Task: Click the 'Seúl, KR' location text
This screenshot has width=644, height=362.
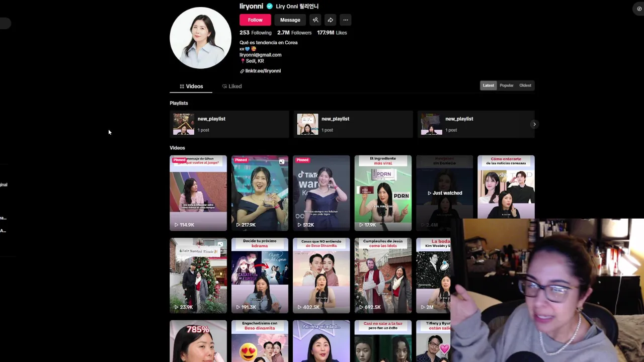Action: tap(255, 61)
